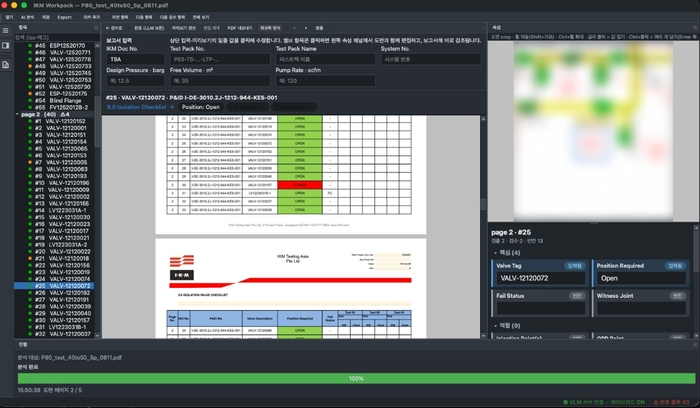Collapse the 역할 (9) section
This screenshot has width=700, height=408.
point(496,325)
